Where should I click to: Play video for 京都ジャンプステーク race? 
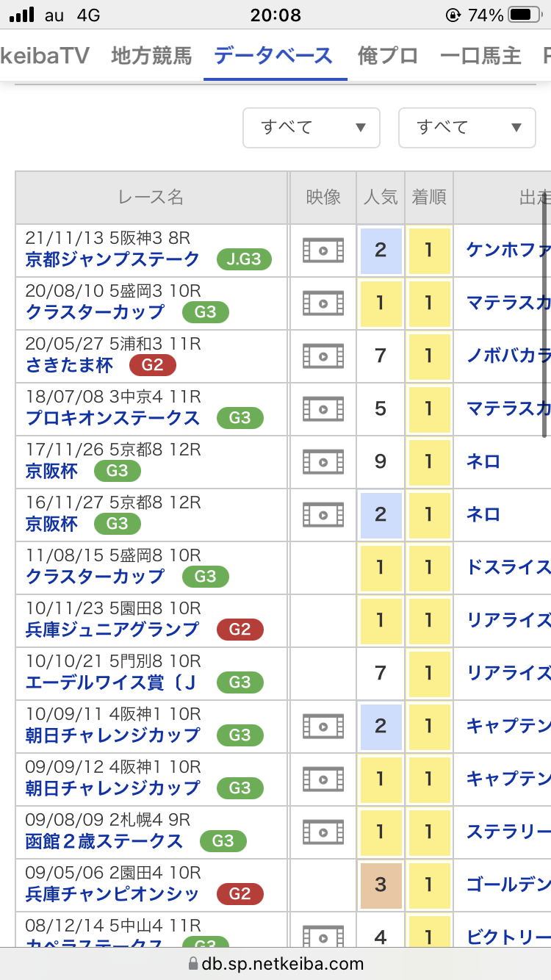coord(323,251)
